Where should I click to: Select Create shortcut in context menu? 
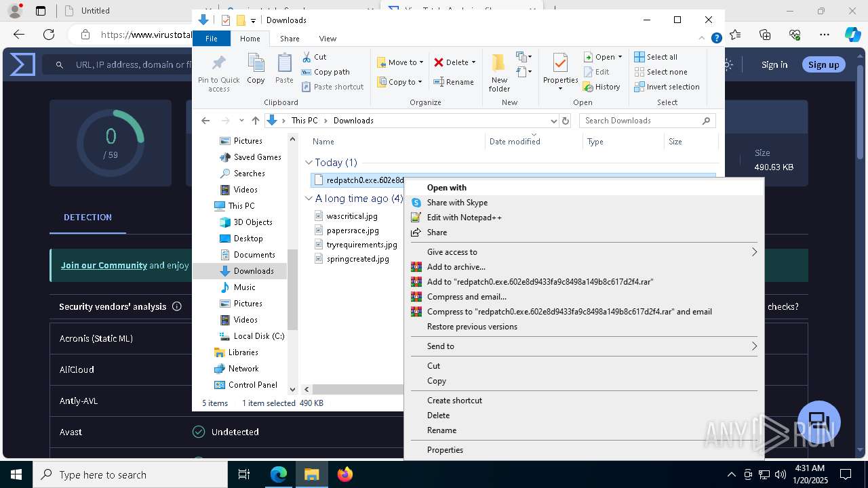coord(583,401)
